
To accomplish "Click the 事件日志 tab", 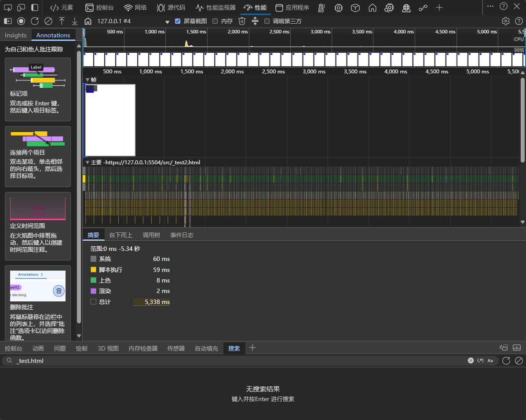I will pyautogui.click(x=182, y=235).
